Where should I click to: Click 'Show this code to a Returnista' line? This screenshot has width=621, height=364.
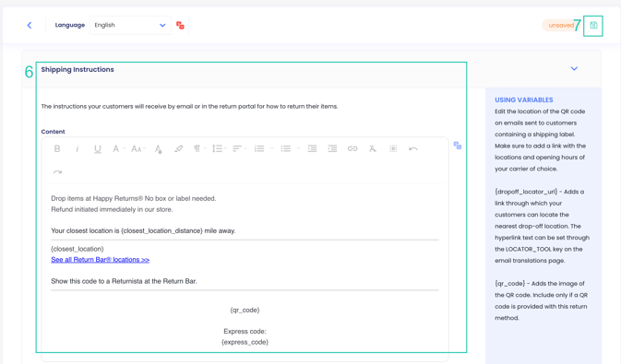(x=124, y=281)
